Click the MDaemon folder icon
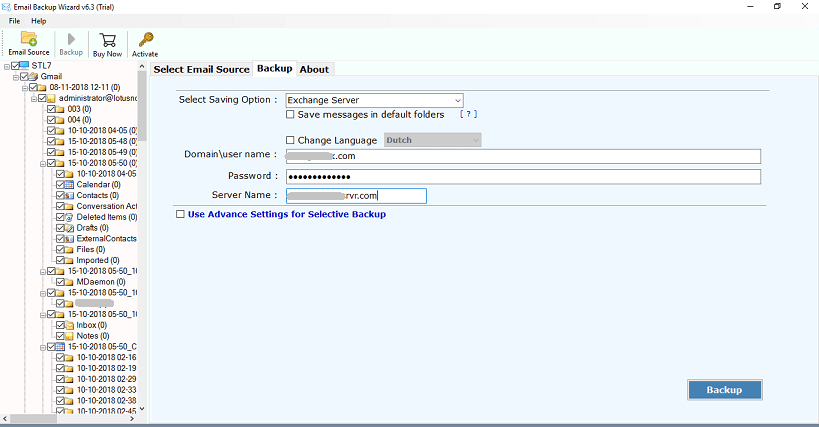 click(69, 282)
